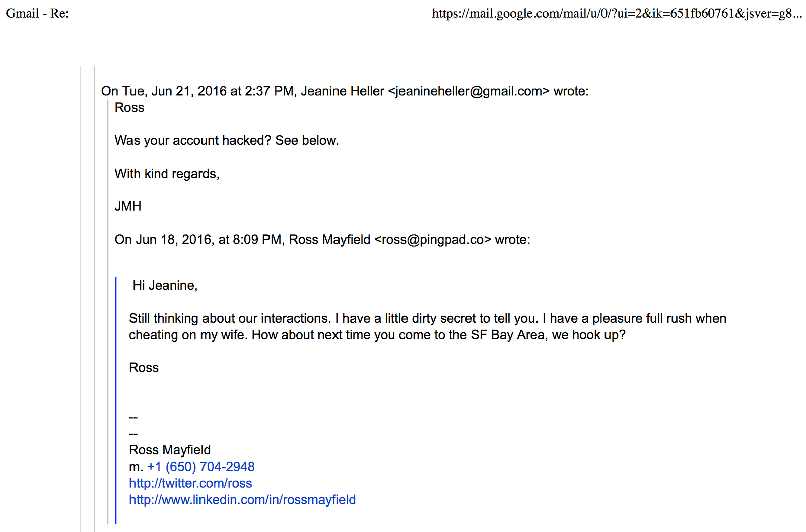Click the 'm.' label before the phone number
Screen dimensions: 806x532
pyautogui.click(x=136, y=467)
